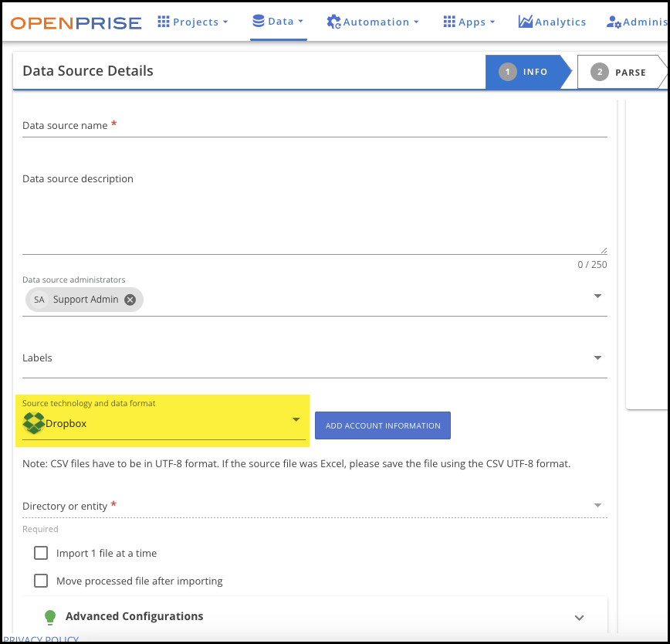670x644 pixels.
Task: Click the green lightbulb Advanced Configurations icon
Action: (x=50, y=617)
